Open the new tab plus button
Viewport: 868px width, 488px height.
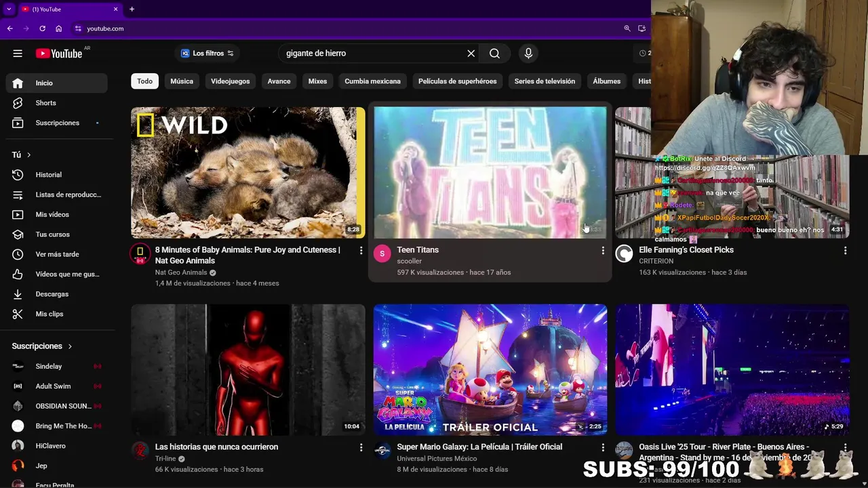pos(132,9)
